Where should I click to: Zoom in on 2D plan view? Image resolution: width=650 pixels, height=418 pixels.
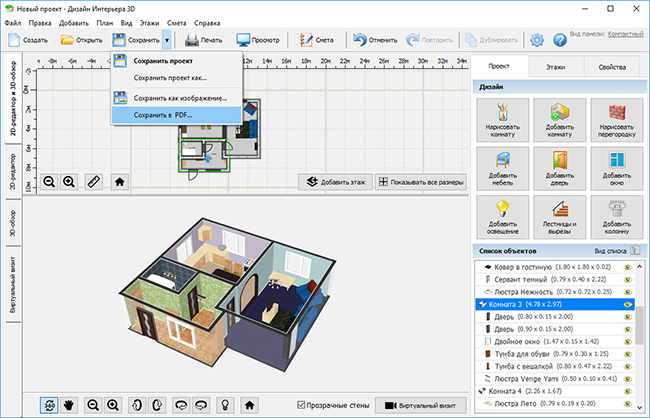pos(69,182)
